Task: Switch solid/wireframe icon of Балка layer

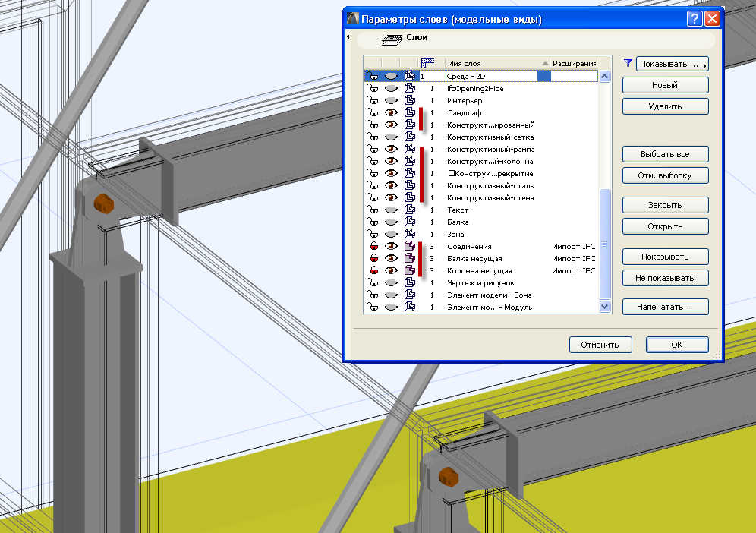Action: click(410, 222)
